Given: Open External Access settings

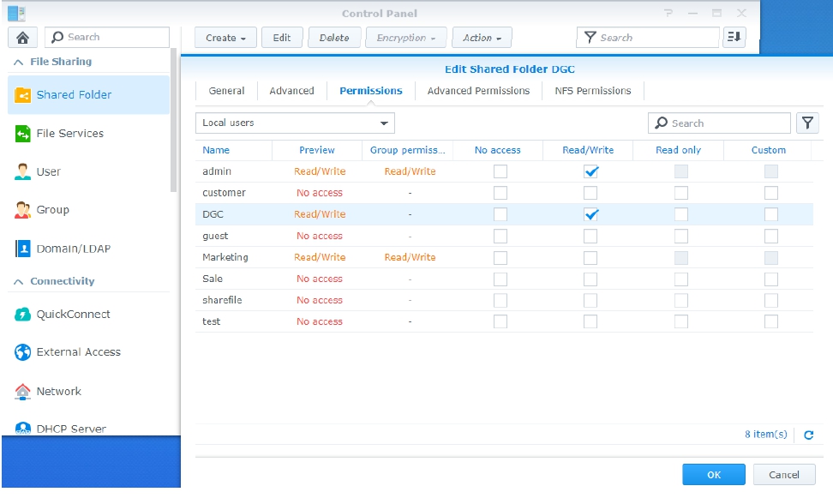Looking at the screenshot, I should pos(89,352).
